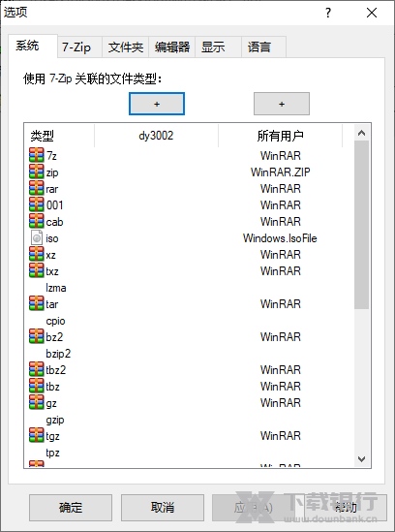Screen dimensions: 395x532
Task: Select the tpz row
Action: (x=189, y=453)
